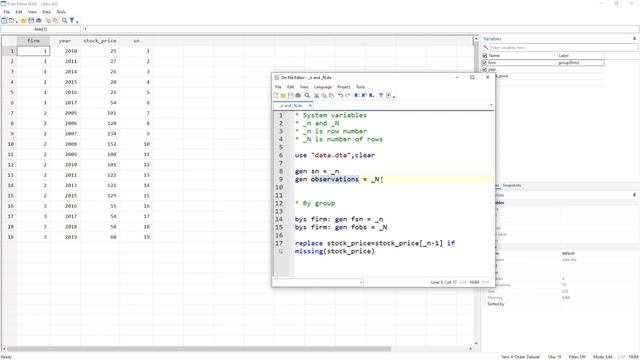Image resolution: width=640 pixels, height=360 pixels.
Task: Click the Undo arrow in Do-file Editor toolbar
Action: 340,95
